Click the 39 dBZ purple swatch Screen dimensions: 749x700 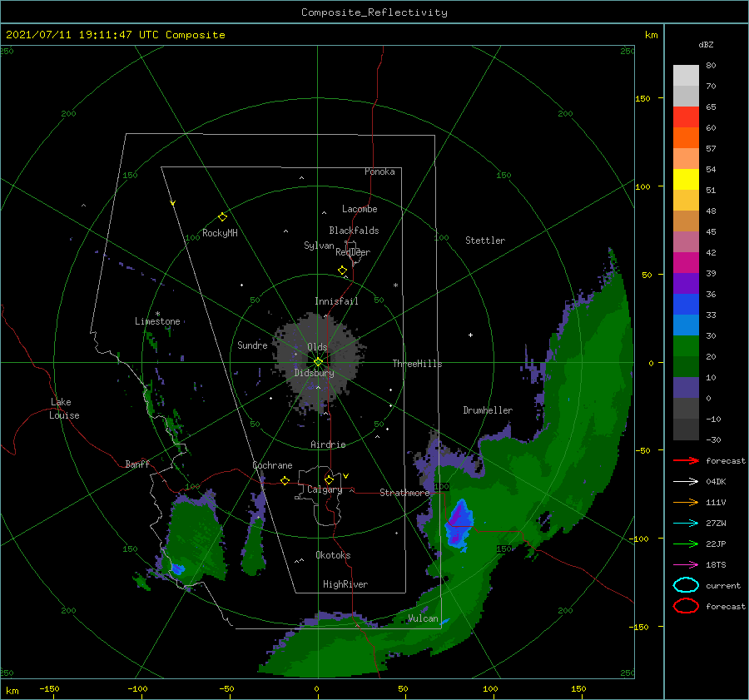[686, 283]
